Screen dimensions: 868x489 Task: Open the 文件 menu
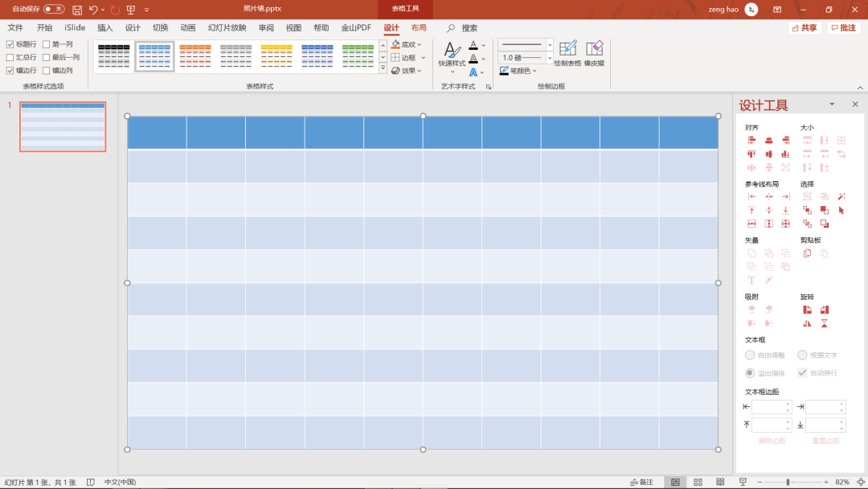click(x=15, y=27)
